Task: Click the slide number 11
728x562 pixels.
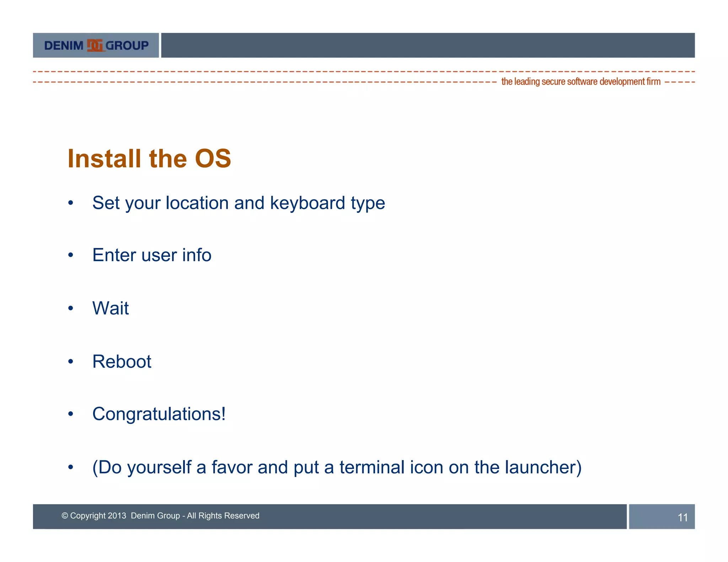Action: (682, 517)
